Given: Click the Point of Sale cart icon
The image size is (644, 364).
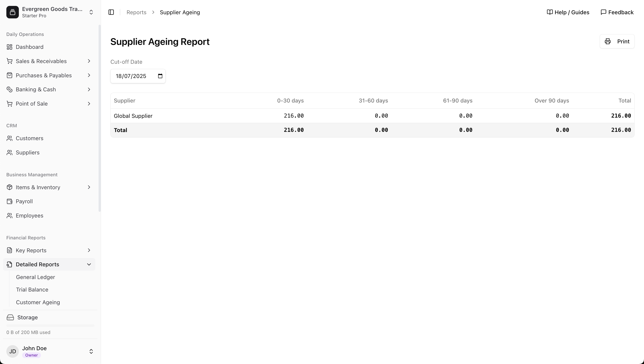Looking at the screenshot, I should click(x=9, y=104).
